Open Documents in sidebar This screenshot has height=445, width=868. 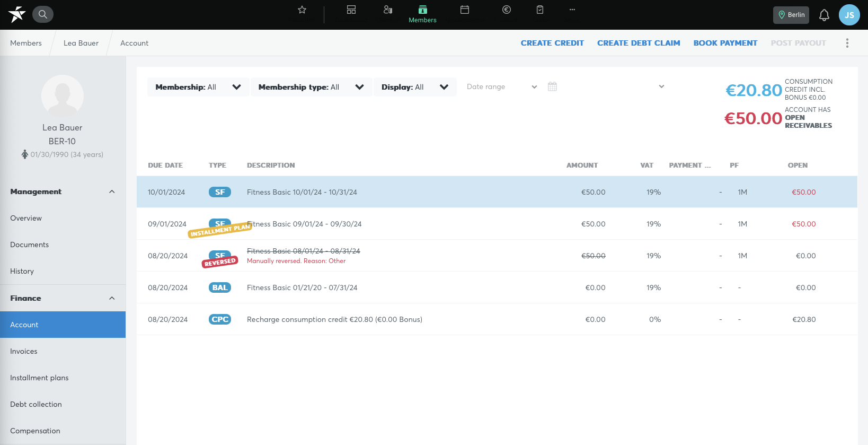(63, 245)
